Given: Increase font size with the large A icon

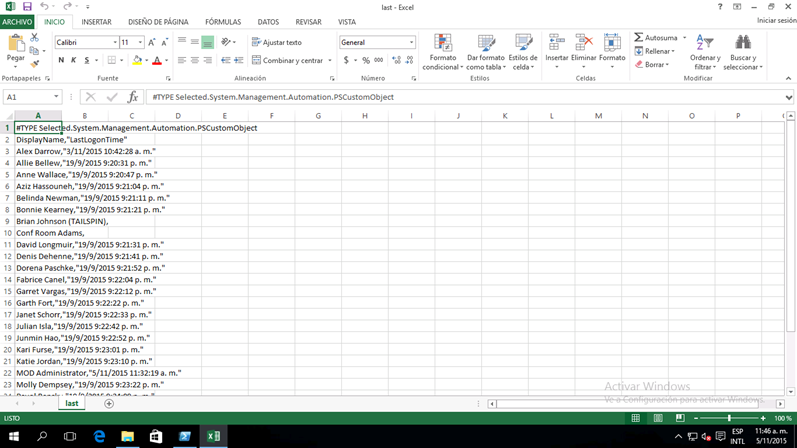Looking at the screenshot, I should [x=151, y=43].
